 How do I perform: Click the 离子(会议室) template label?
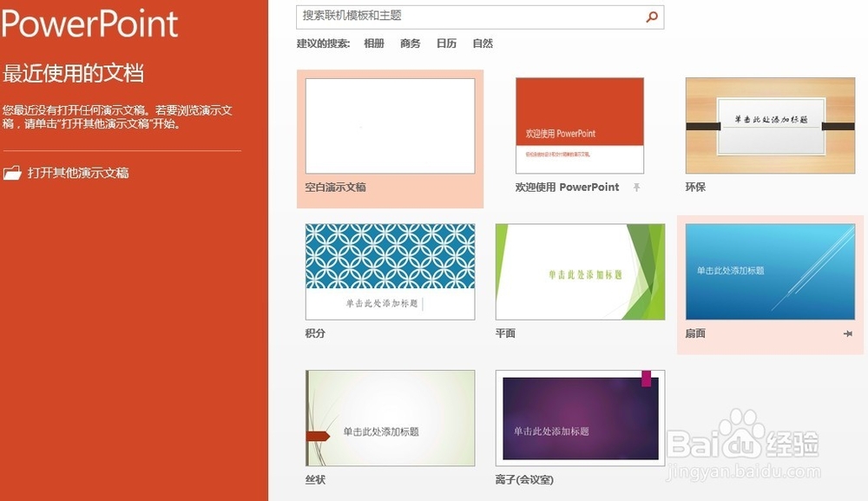(x=524, y=479)
